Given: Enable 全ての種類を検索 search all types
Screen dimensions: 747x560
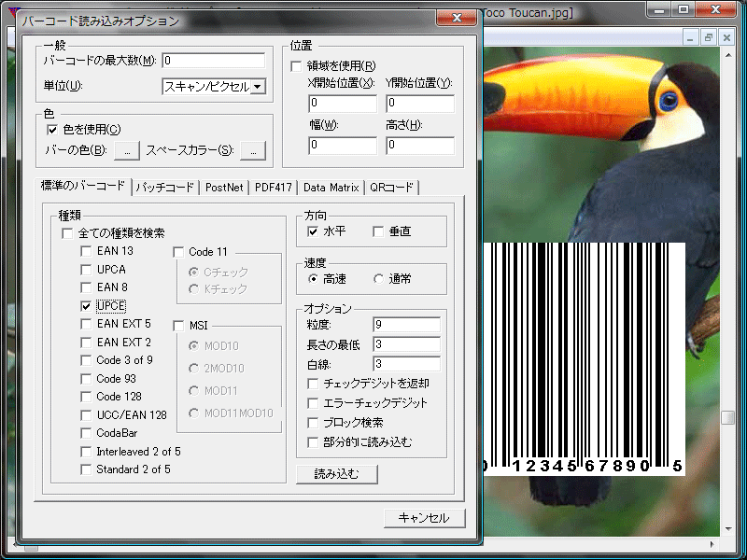Looking at the screenshot, I should (x=66, y=232).
